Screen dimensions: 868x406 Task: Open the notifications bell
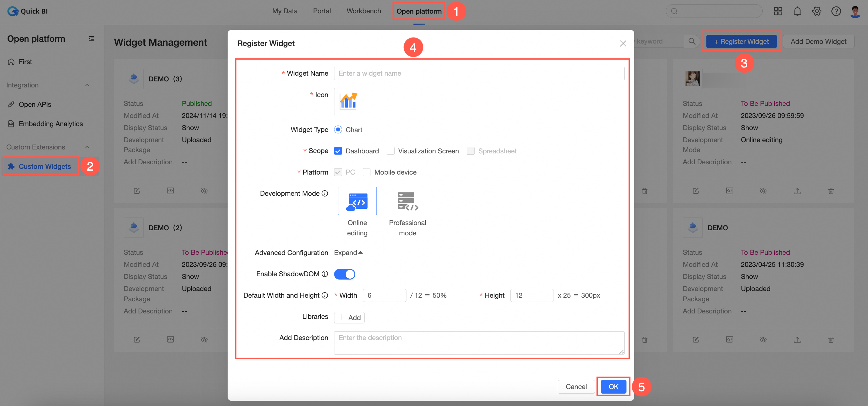[x=797, y=11]
